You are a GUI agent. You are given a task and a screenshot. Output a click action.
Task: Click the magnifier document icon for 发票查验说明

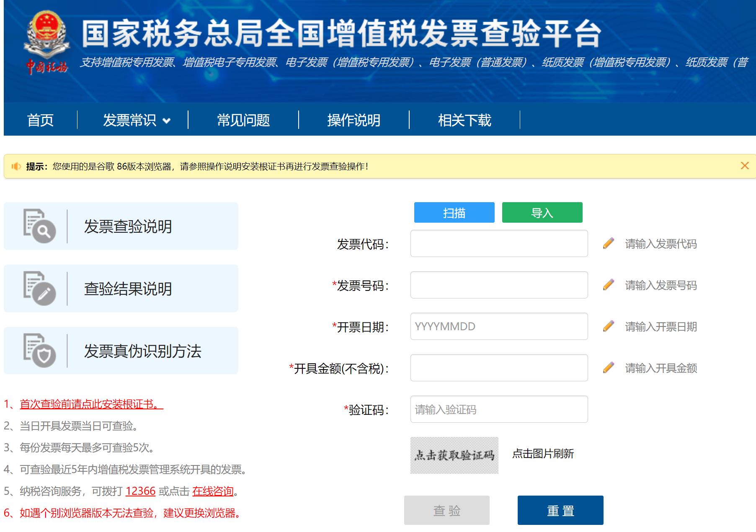click(39, 226)
